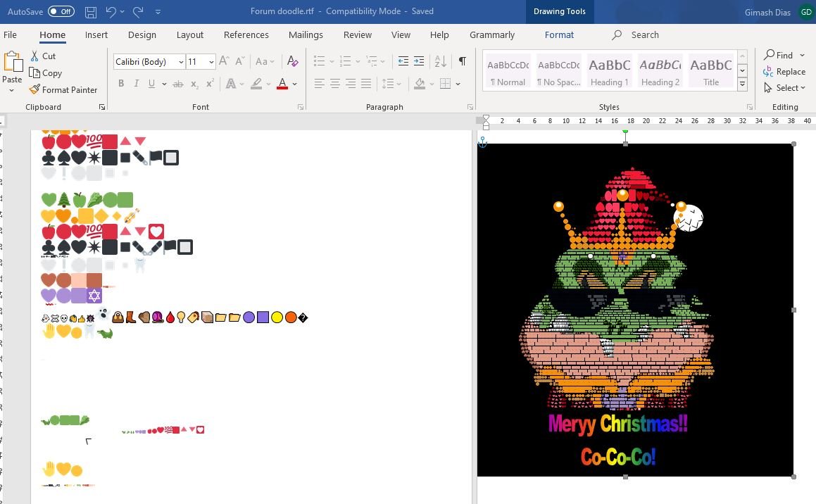Open the font name dropdown Calibri
Screen dimensions: 816x504
[181, 62]
